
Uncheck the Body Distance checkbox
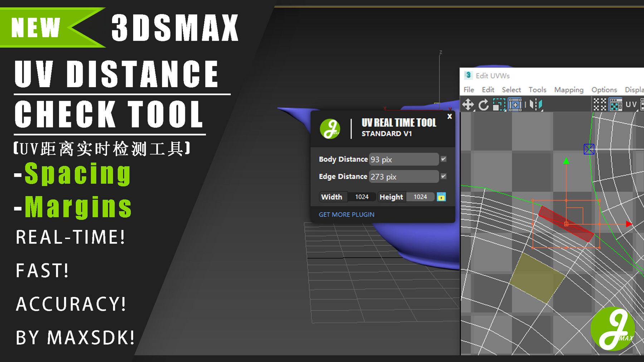pos(444,159)
